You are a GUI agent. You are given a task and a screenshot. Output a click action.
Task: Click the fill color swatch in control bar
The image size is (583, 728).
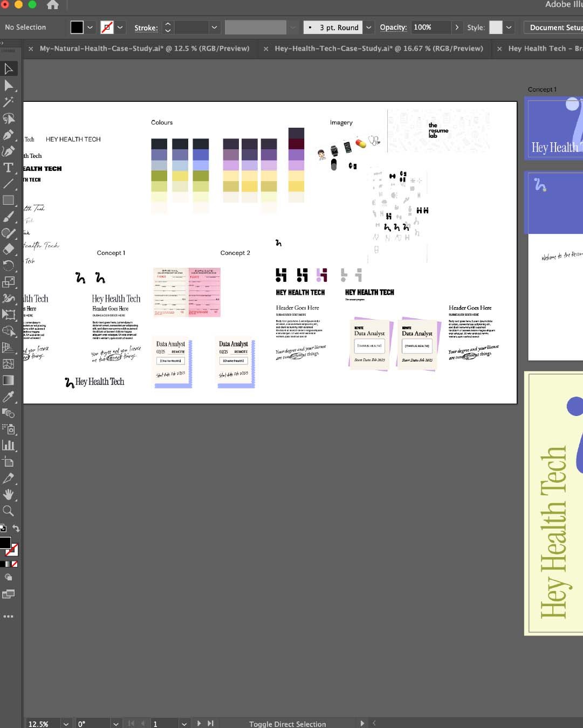pos(77,27)
